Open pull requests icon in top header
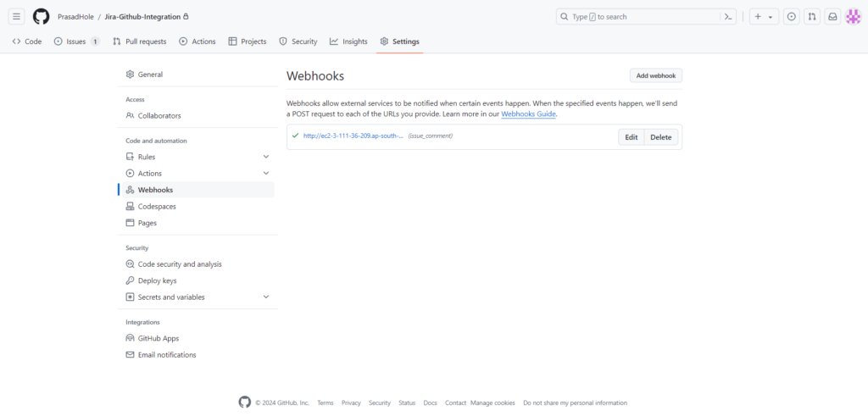 click(811, 17)
